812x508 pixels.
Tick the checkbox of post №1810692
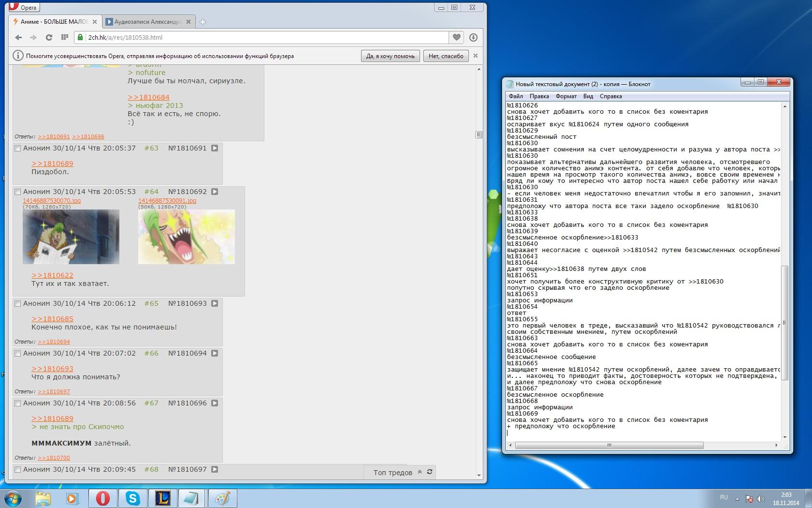pos(18,192)
